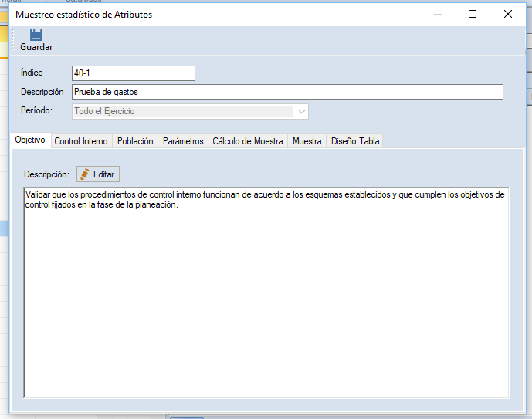The height and width of the screenshot is (419, 532).
Task: Minimize the Muestreo estadístico window
Action: tap(437, 14)
